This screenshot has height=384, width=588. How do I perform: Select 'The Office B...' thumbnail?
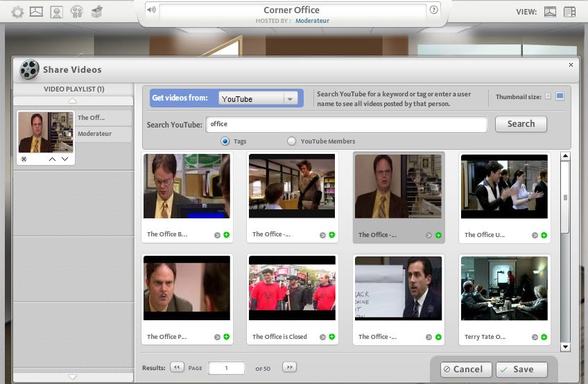tap(187, 186)
